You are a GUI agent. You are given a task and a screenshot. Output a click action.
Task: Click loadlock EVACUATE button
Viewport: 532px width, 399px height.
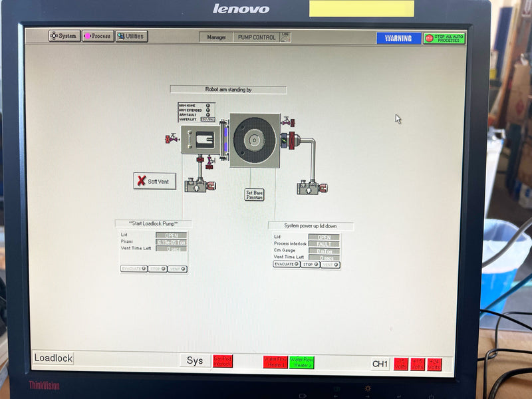[134, 269]
